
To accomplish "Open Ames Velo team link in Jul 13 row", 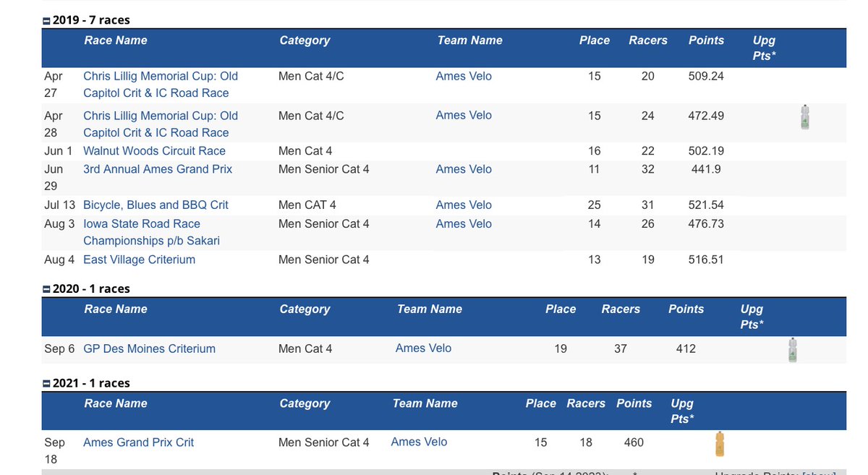I will pyautogui.click(x=464, y=205).
